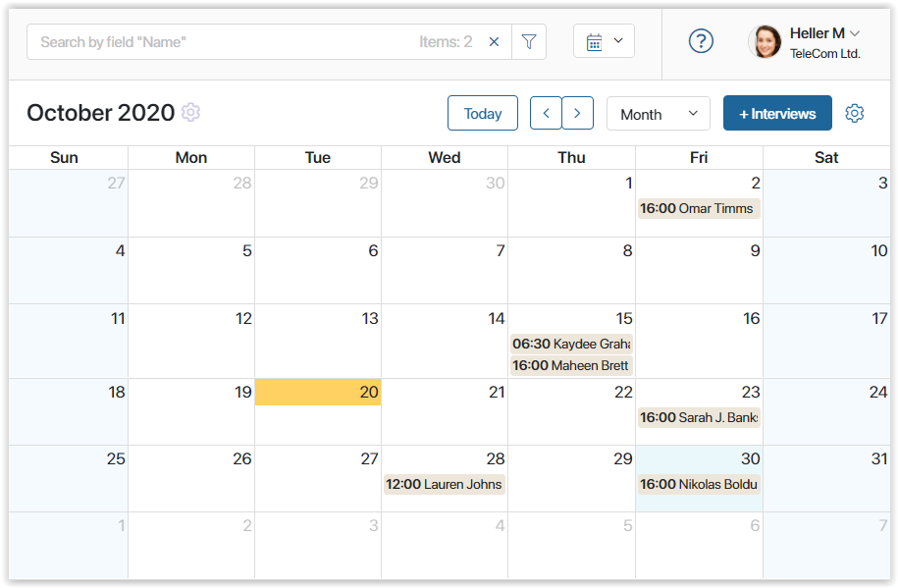
Task: Go to next month with right arrow
Action: pyautogui.click(x=577, y=113)
